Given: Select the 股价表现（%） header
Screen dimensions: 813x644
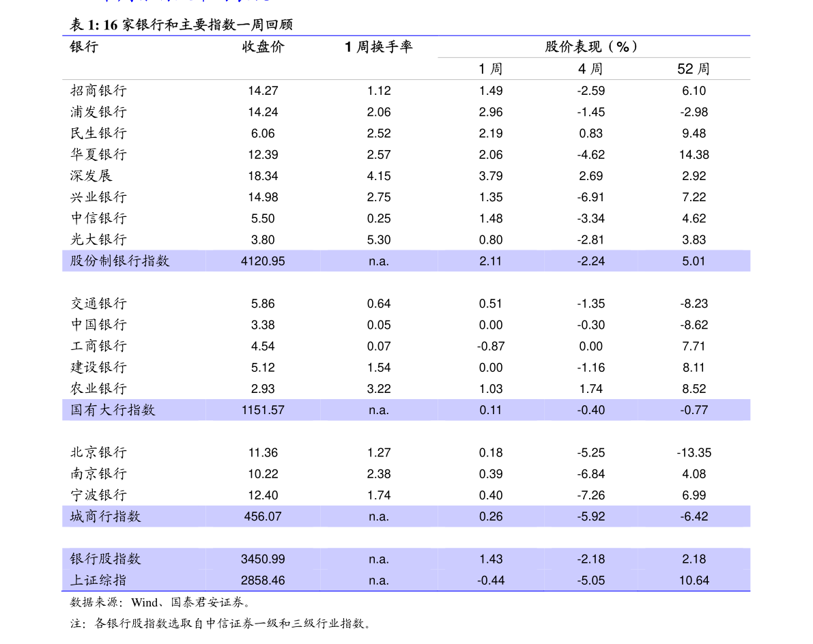Looking at the screenshot, I should click(590, 46).
